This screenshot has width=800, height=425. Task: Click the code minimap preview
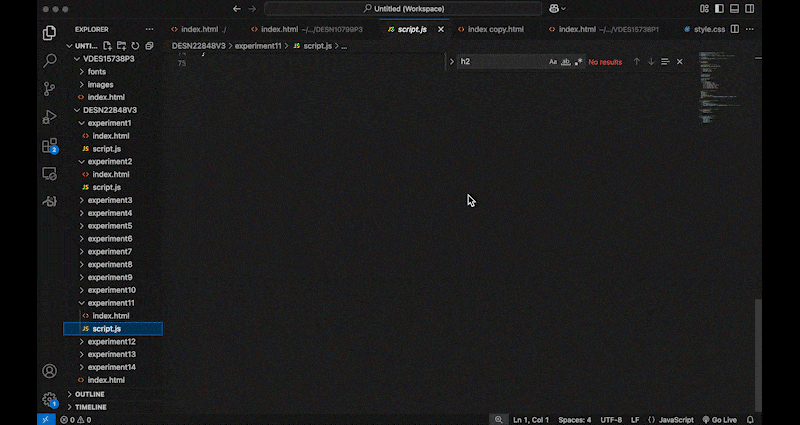coord(721,87)
